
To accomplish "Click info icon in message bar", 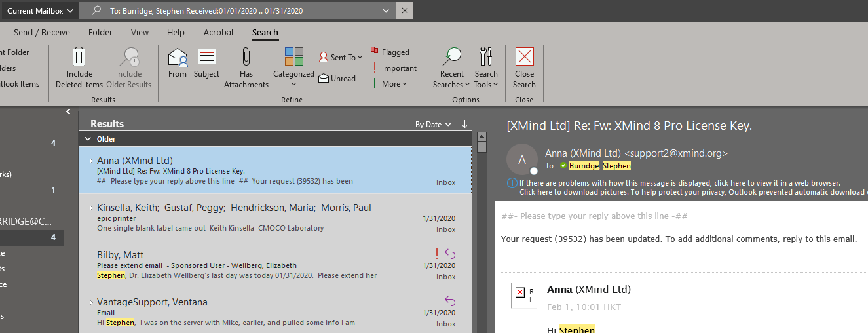I will (512, 183).
